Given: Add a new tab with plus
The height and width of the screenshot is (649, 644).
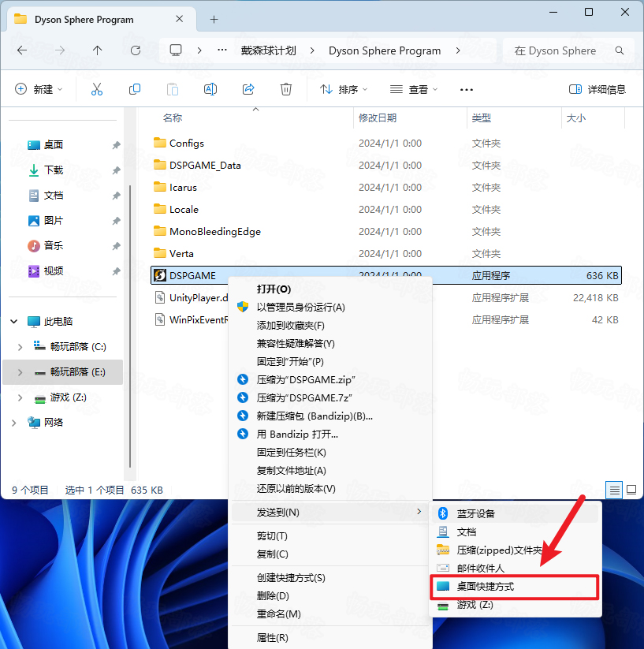Looking at the screenshot, I should [214, 19].
